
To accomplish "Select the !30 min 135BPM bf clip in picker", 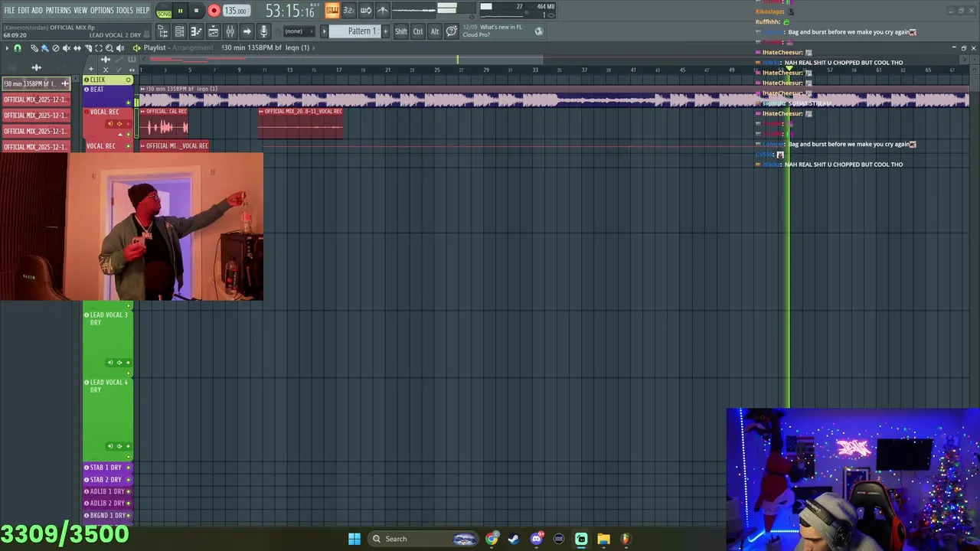I will (36, 83).
